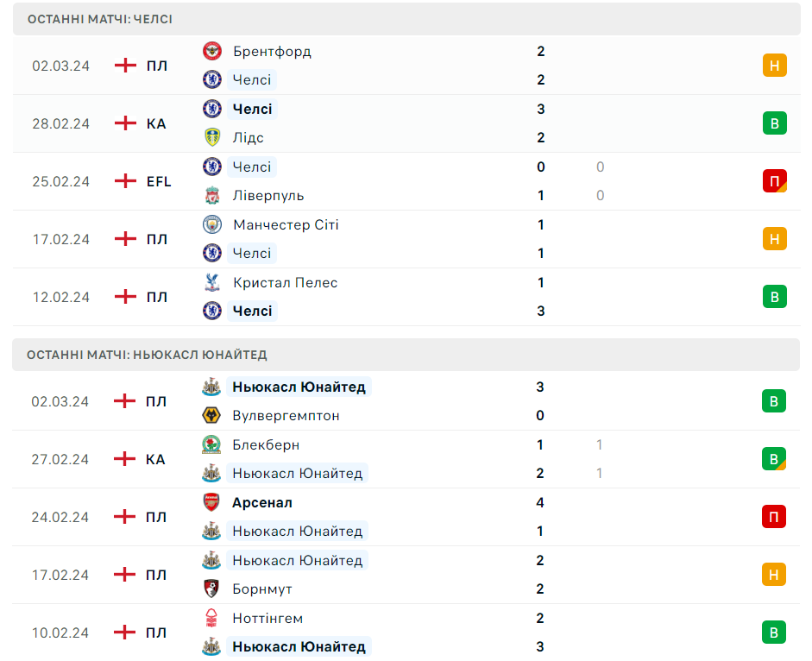Open the Вулвергемптон team link
Screen dimensions: 812x661
[x=286, y=415]
